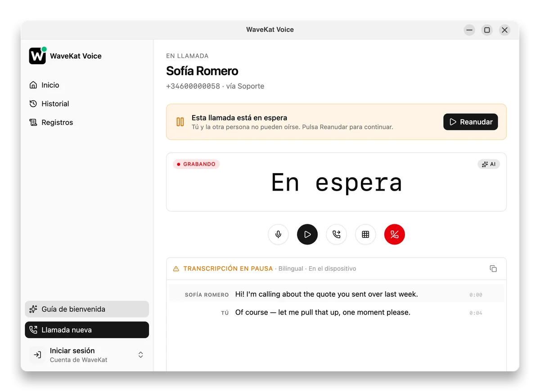Click the orange pause icon in banner

click(x=180, y=122)
